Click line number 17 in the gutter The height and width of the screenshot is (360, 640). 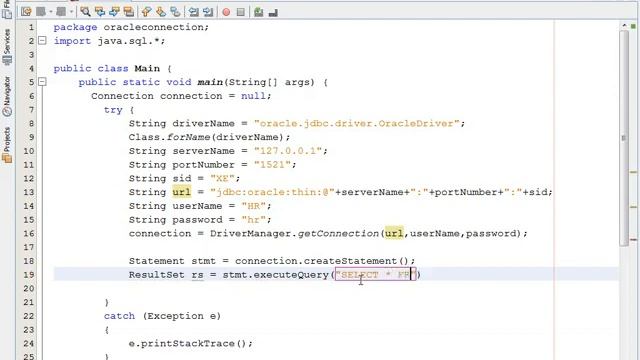coord(29,247)
